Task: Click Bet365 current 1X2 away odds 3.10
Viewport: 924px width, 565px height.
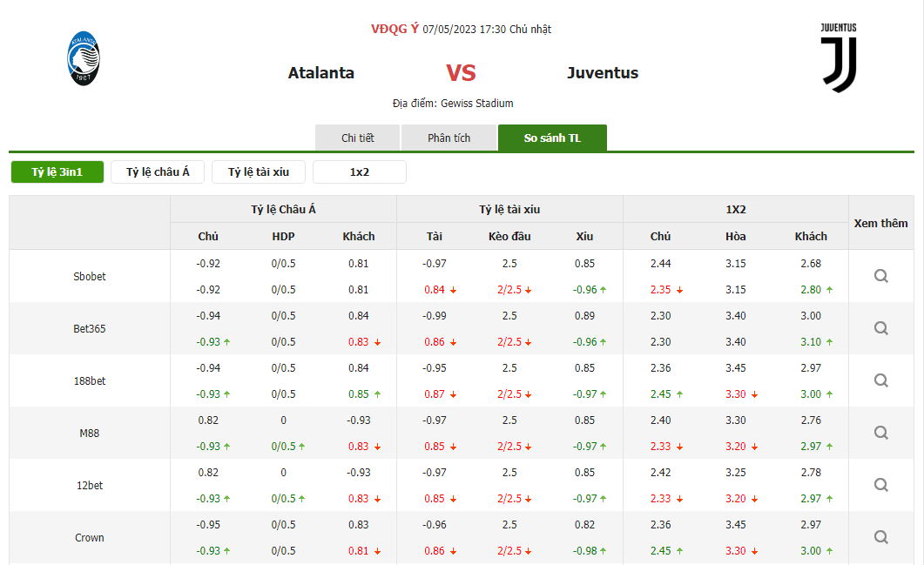Action: click(811, 342)
